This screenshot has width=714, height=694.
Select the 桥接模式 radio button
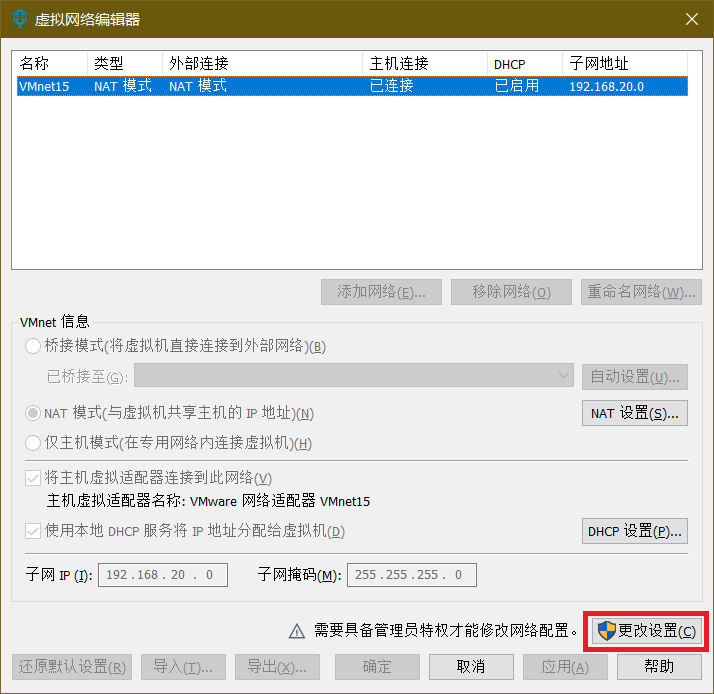point(33,346)
